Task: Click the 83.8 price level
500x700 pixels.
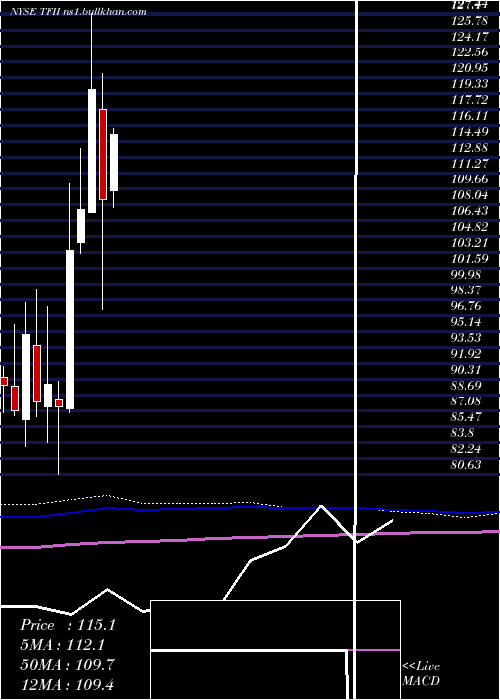Action: click(462, 433)
